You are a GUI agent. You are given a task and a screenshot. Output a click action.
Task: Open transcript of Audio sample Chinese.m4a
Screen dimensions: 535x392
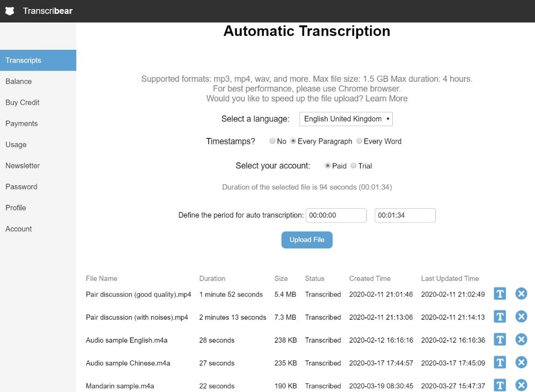(x=500, y=362)
